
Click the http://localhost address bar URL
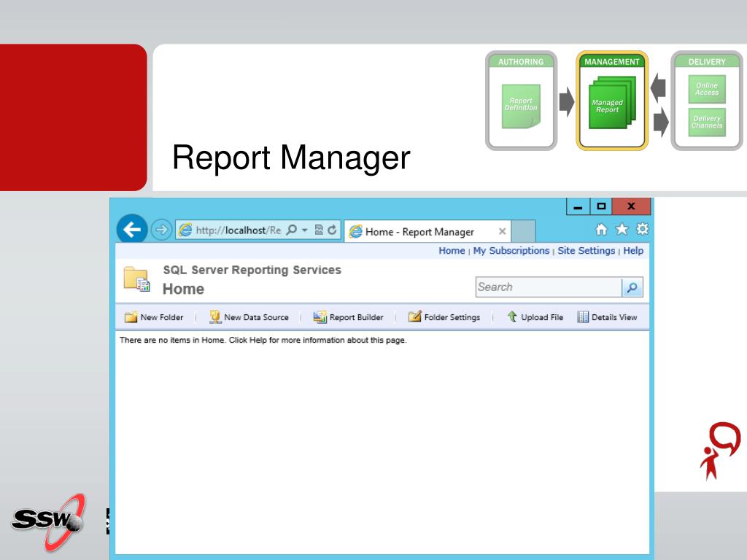[239, 230]
